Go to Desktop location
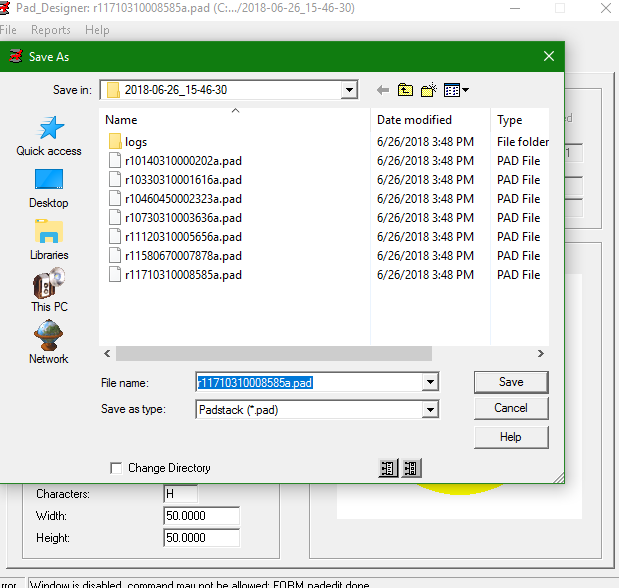 [x=49, y=189]
